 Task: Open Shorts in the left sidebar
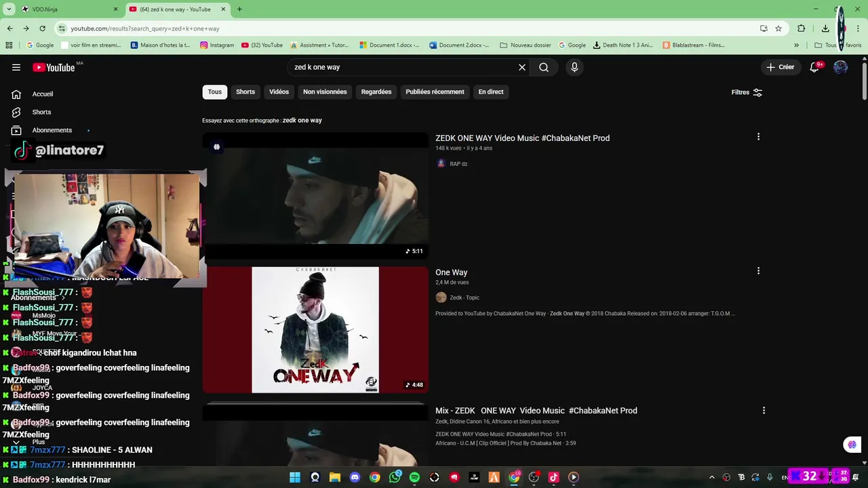[x=41, y=112]
